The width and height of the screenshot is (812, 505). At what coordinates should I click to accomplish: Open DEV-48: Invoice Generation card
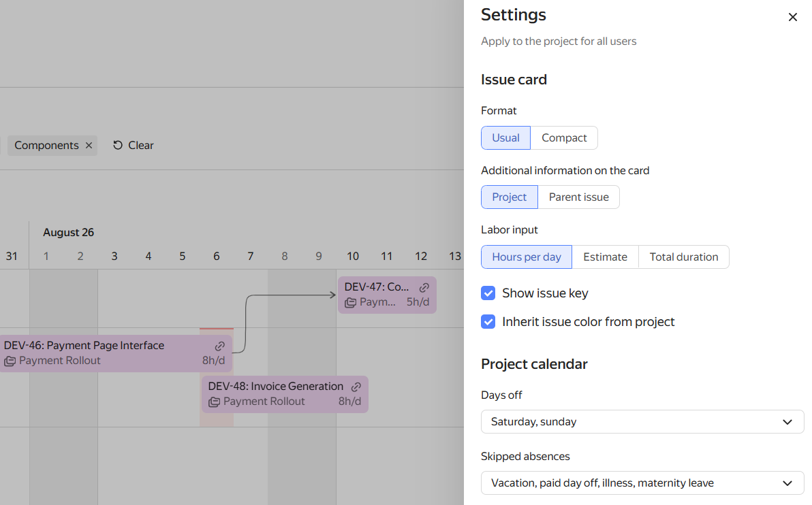point(285,394)
